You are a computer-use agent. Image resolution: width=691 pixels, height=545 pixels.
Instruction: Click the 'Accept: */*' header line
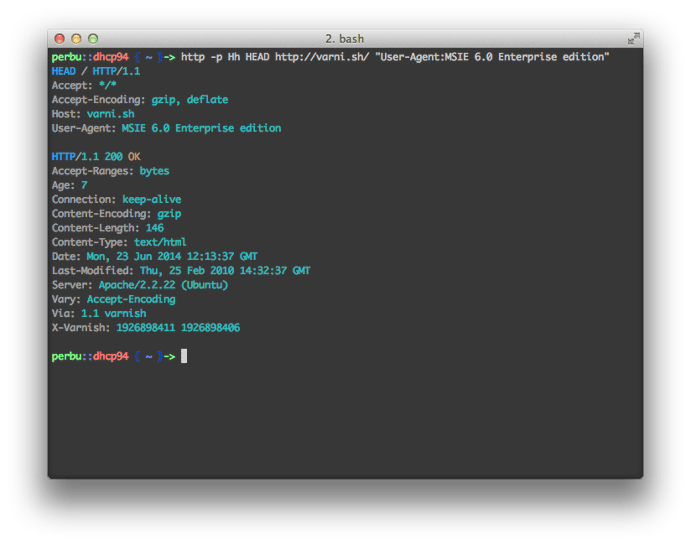pyautogui.click(x=84, y=85)
